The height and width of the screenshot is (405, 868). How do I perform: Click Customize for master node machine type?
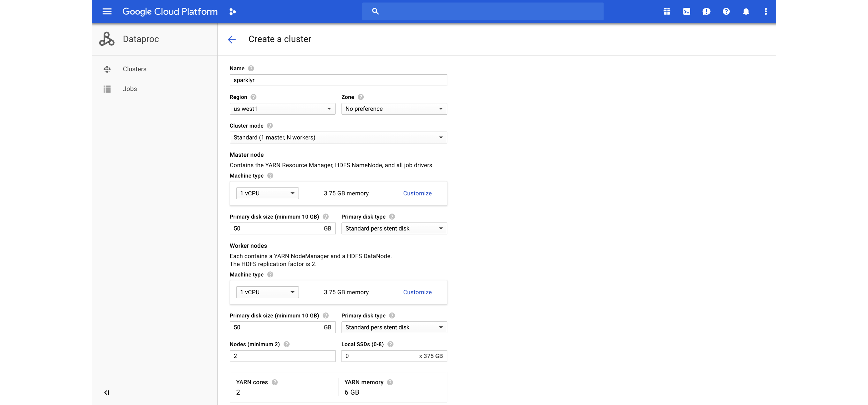point(417,193)
